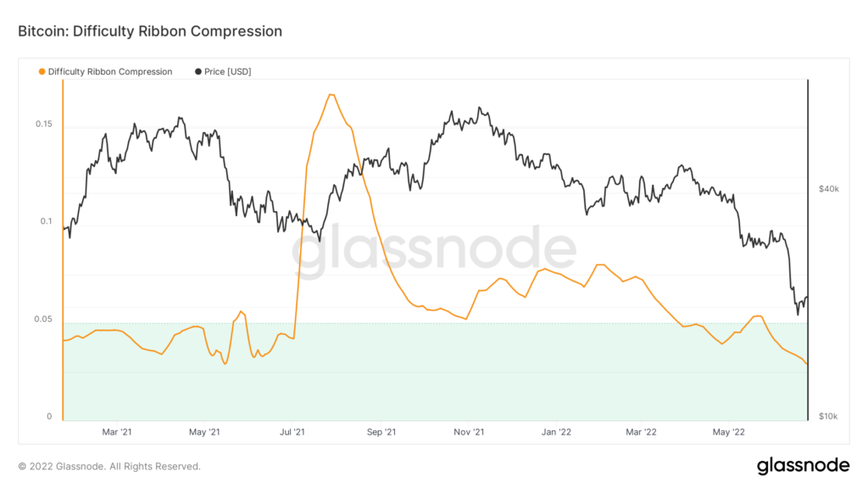Image resolution: width=868 pixels, height=488 pixels.
Task: Toggle the Price [USD] legend label
Action: click(x=228, y=72)
